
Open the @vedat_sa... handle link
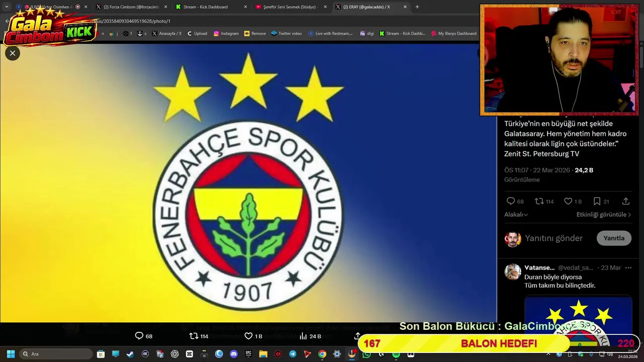(x=576, y=268)
